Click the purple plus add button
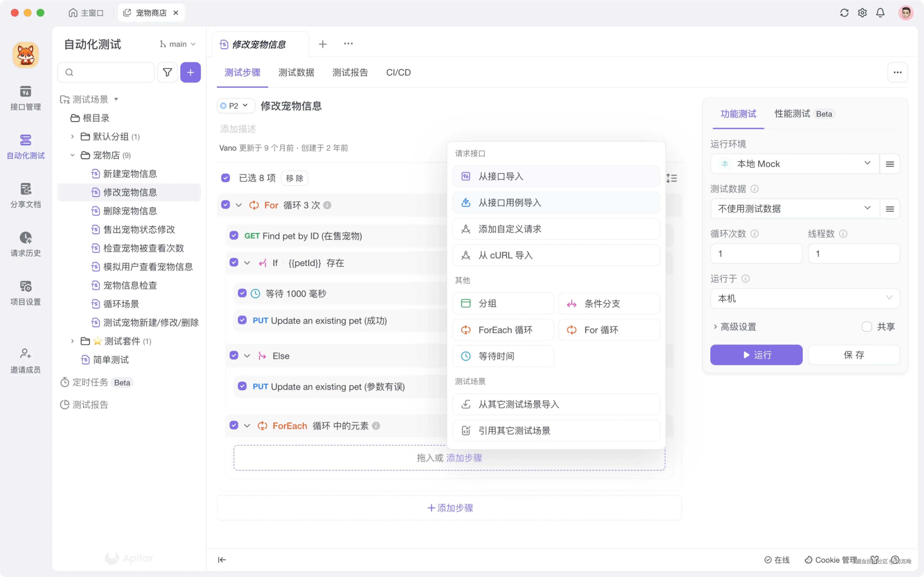This screenshot has height=577, width=924. (x=190, y=72)
